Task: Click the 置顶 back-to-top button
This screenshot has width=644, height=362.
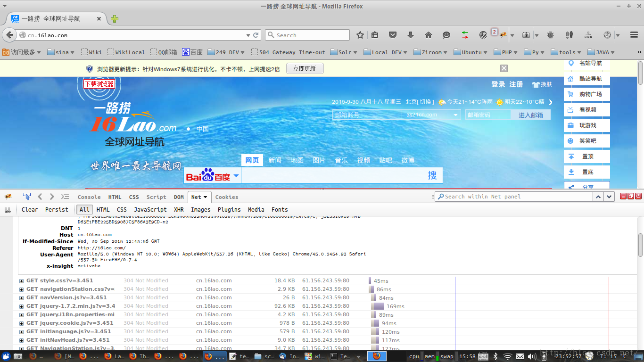Action: 586,156
